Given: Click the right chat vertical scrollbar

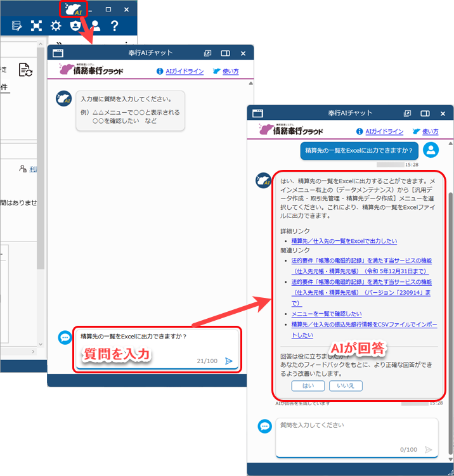Looking at the screenshot, I should pos(451,323).
